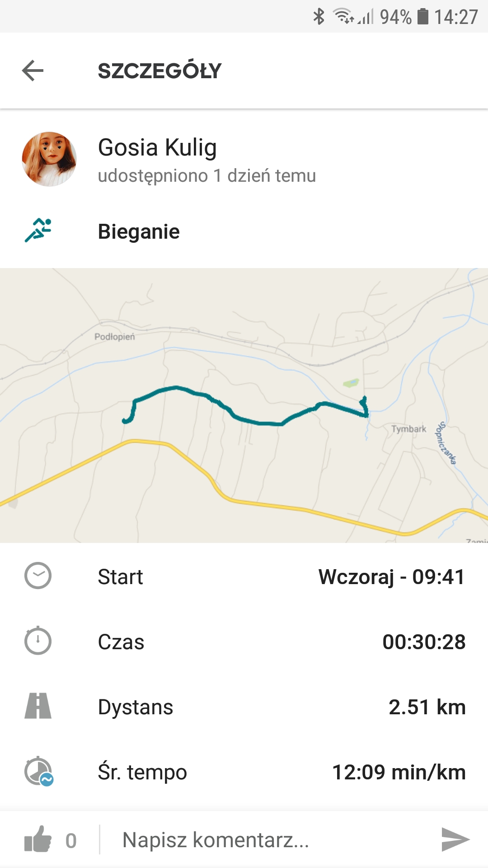Tap the start time Wczoraj - 09:41
This screenshot has height=868, width=488.
point(391,577)
